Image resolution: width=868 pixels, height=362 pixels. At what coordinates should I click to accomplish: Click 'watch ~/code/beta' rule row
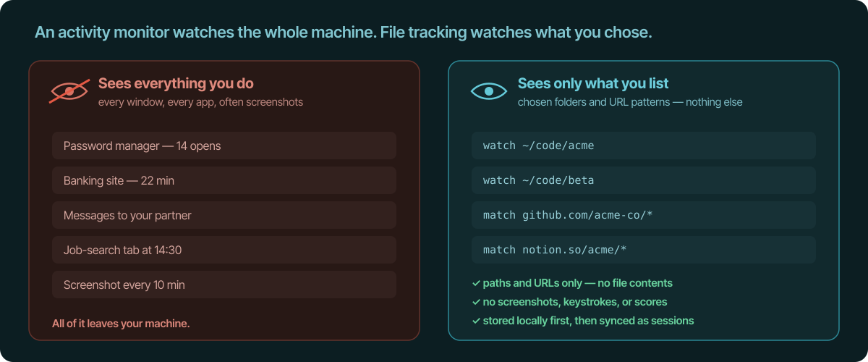coord(644,180)
